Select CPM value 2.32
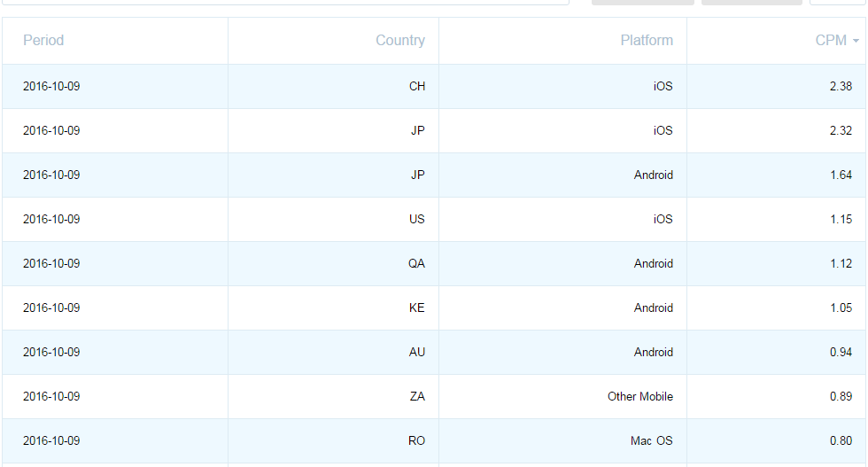This screenshot has width=868, height=467. (x=841, y=131)
